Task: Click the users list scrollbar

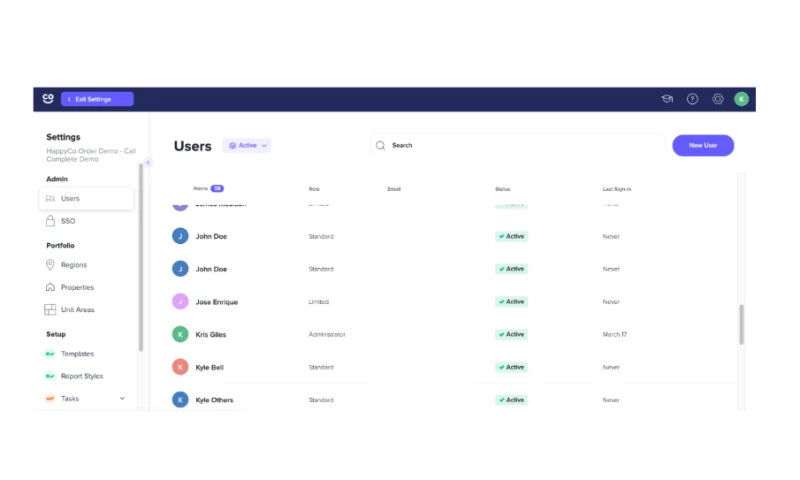Action: (741, 324)
